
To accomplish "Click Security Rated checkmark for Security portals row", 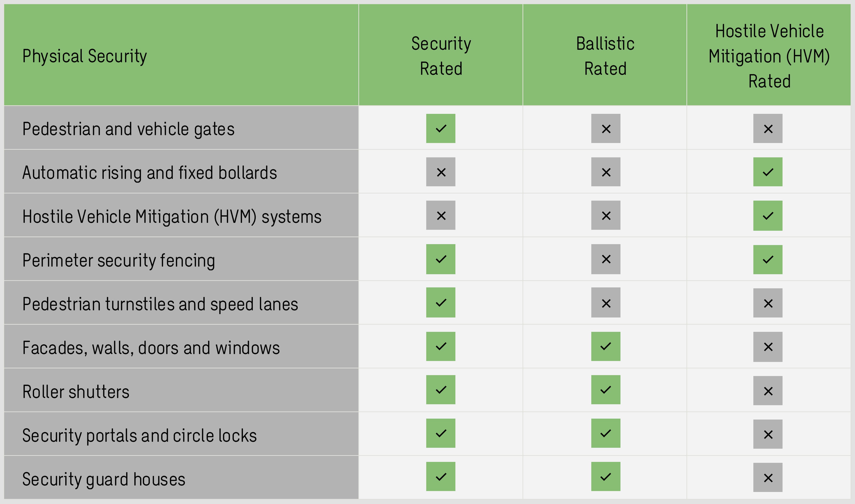I will point(441,433).
